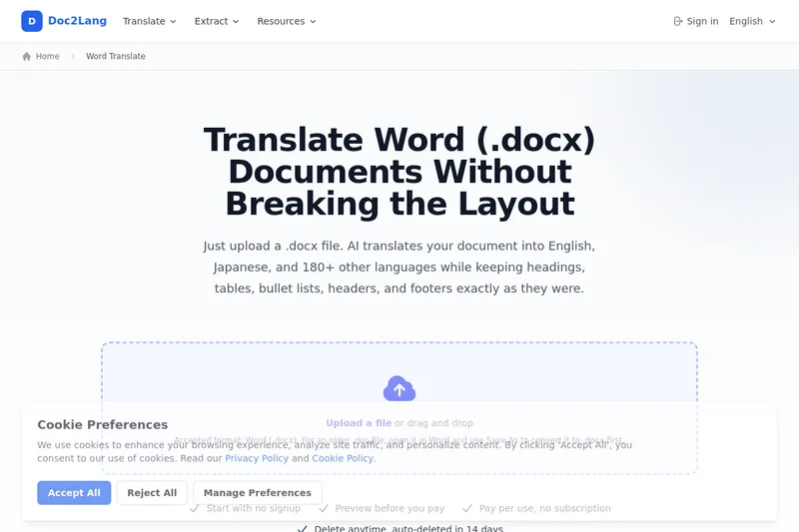Open Manage Preferences for cookies
The image size is (799, 532).
click(258, 493)
